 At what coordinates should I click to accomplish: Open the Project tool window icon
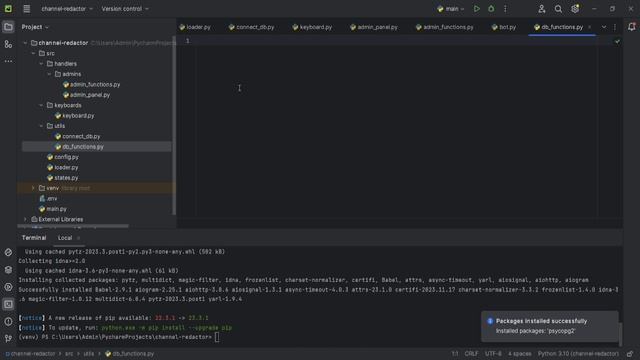point(8,27)
